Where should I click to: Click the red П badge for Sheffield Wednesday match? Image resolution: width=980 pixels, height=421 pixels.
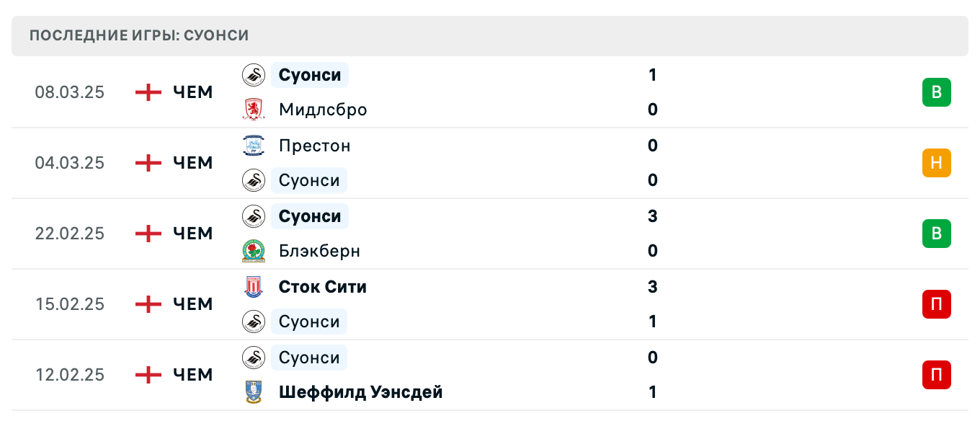936,375
